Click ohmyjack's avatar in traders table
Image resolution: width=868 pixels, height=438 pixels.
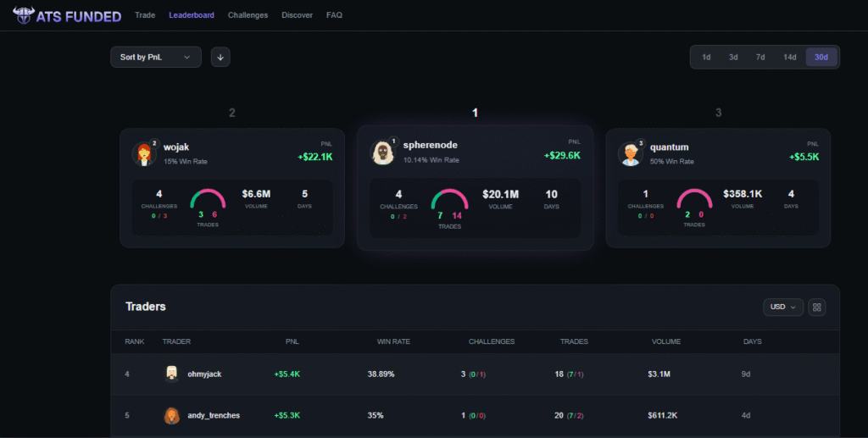171,374
